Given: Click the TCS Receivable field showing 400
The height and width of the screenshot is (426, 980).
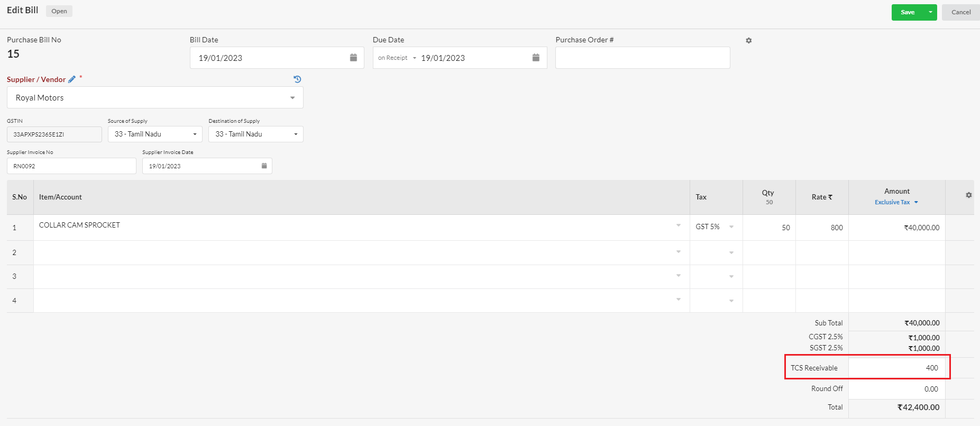Looking at the screenshot, I should (897, 368).
